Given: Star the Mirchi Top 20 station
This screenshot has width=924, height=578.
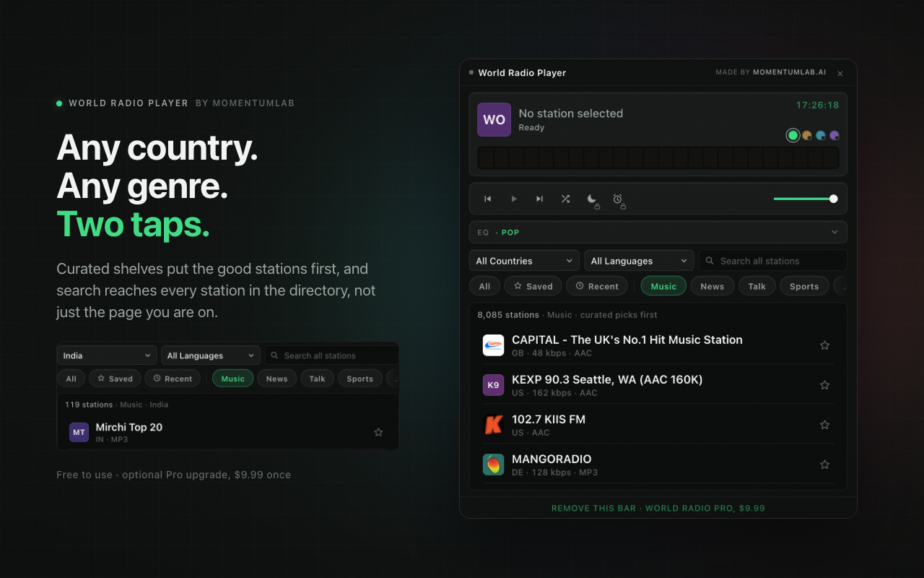Looking at the screenshot, I should pyautogui.click(x=378, y=432).
